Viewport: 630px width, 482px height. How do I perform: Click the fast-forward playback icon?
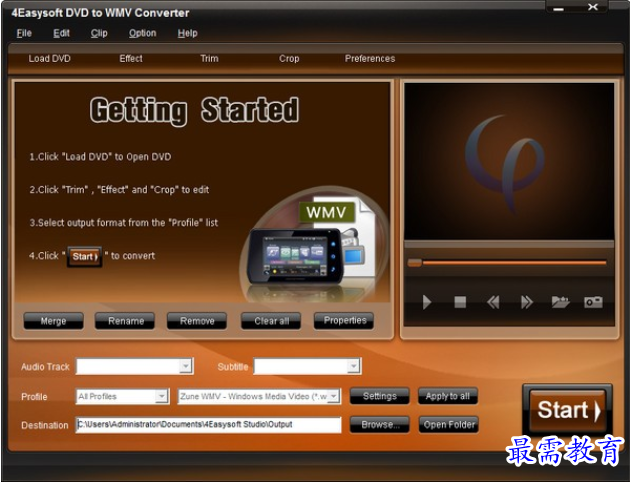tap(526, 302)
